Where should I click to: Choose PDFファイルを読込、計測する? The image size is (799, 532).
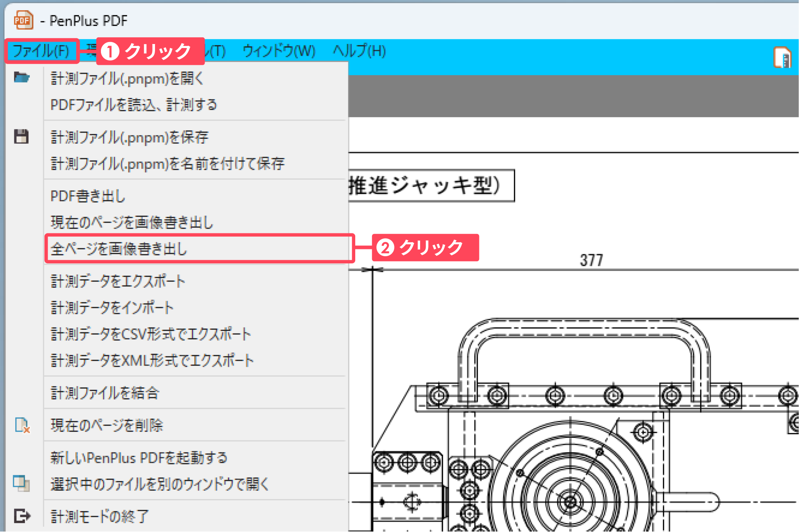click(x=134, y=105)
